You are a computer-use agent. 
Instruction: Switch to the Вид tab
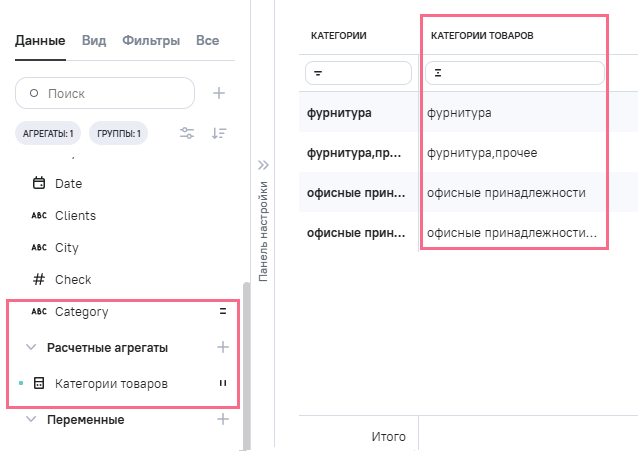(x=94, y=41)
